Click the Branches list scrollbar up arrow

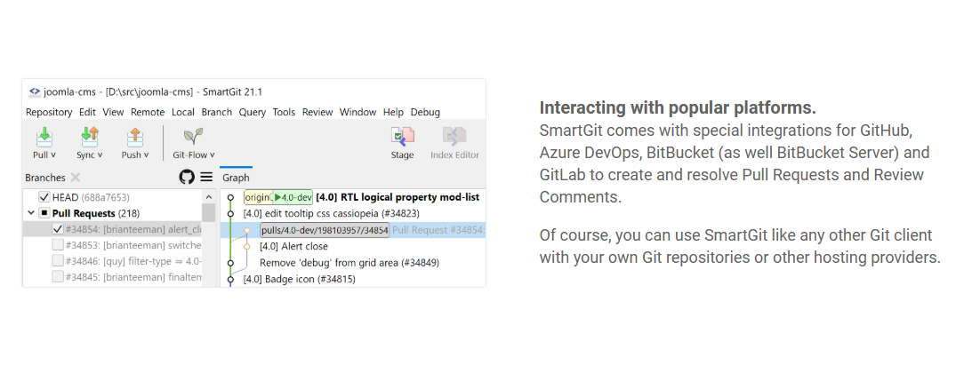(208, 197)
